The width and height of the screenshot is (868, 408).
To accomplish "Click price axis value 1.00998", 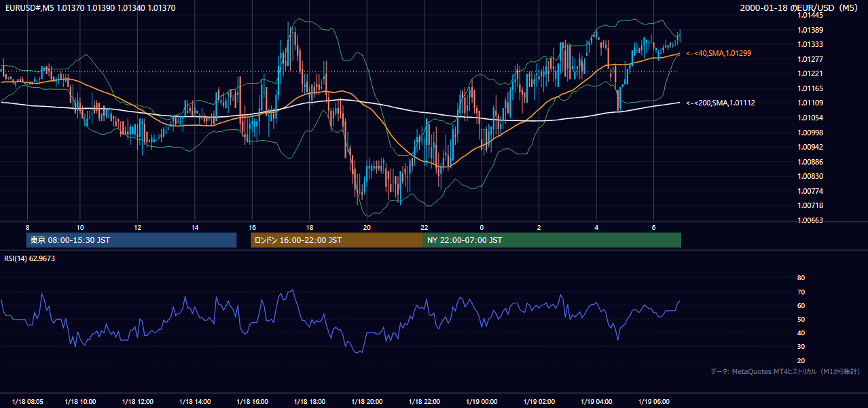I will pyautogui.click(x=810, y=133).
